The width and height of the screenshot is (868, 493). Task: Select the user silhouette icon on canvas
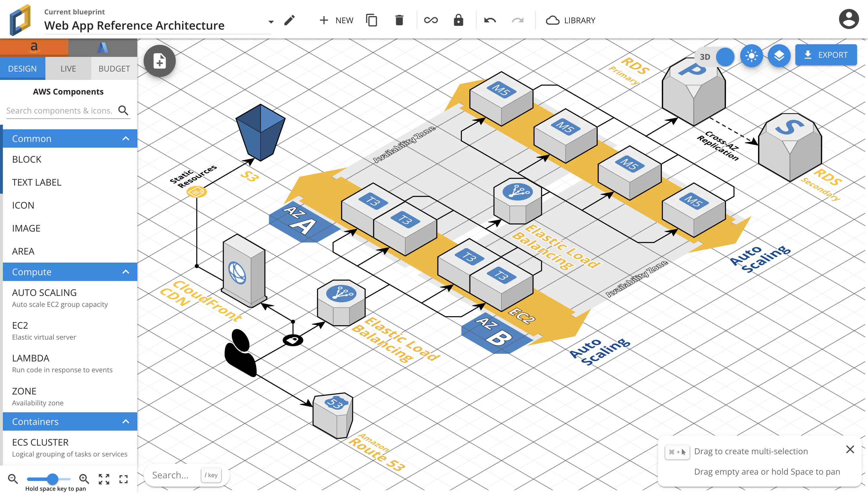241,353
